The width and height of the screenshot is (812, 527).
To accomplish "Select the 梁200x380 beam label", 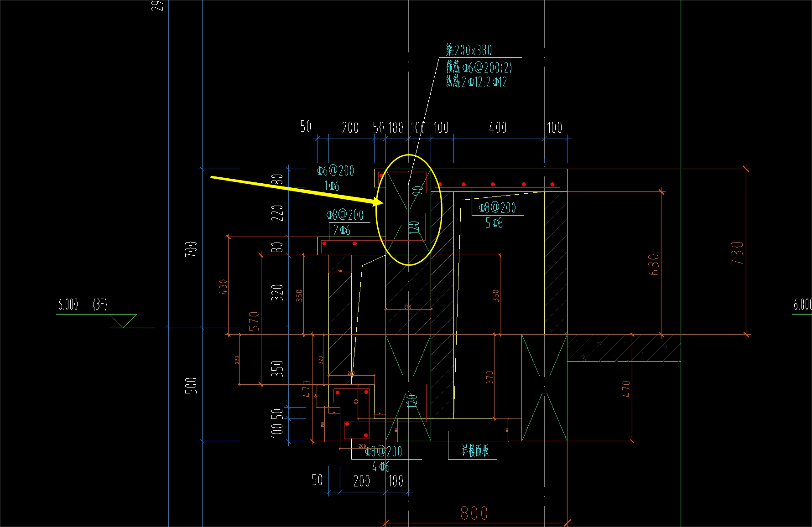I will [x=469, y=50].
